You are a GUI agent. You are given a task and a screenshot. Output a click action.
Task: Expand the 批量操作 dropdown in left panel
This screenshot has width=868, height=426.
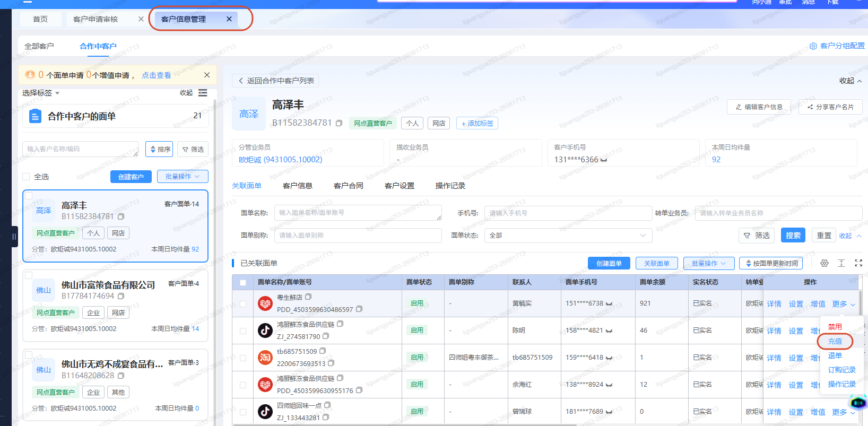[x=183, y=177]
